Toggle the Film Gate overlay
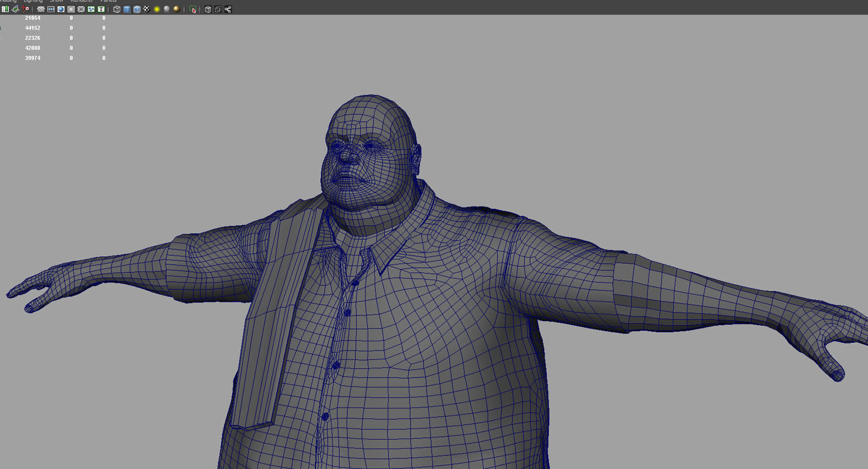868x469 pixels. [51, 9]
